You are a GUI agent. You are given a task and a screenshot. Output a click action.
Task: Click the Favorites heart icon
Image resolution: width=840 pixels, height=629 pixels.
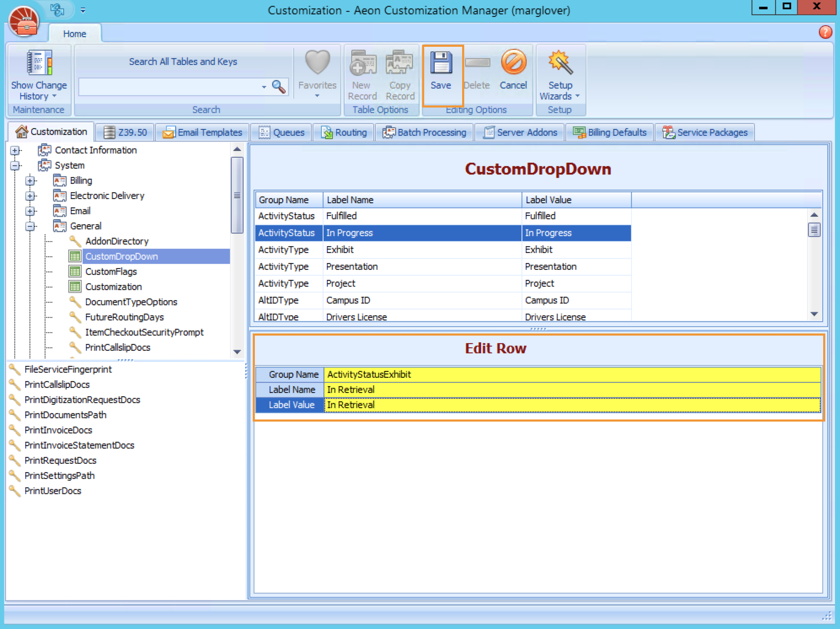click(x=317, y=62)
